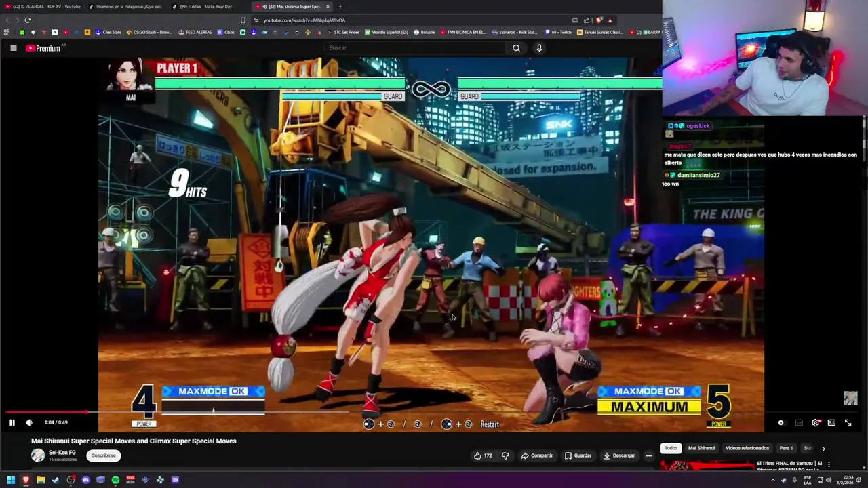Open File Explorer from the taskbar

[x=41, y=480]
